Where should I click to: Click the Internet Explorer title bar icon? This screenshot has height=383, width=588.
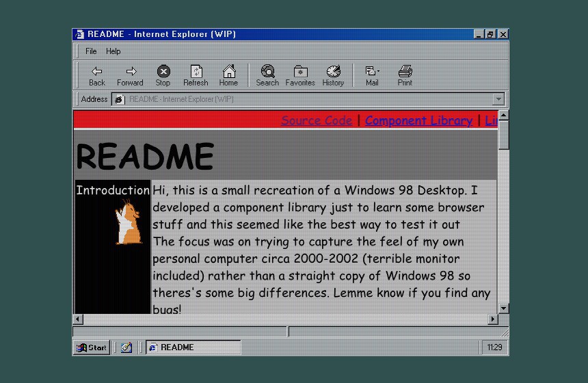coord(79,34)
